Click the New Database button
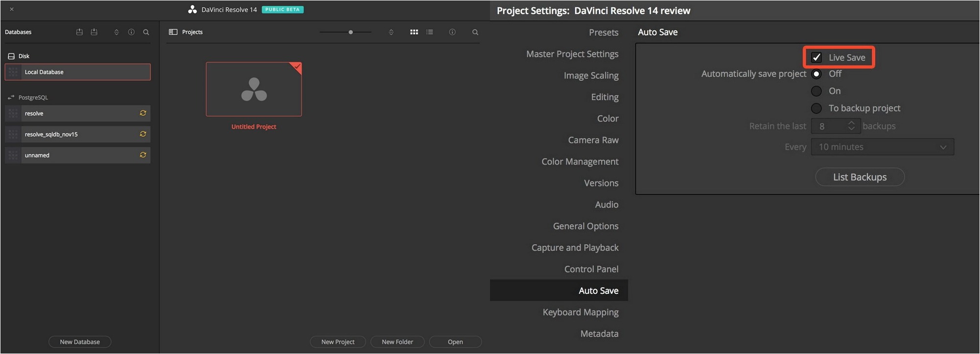The width and height of the screenshot is (980, 354). [80, 342]
